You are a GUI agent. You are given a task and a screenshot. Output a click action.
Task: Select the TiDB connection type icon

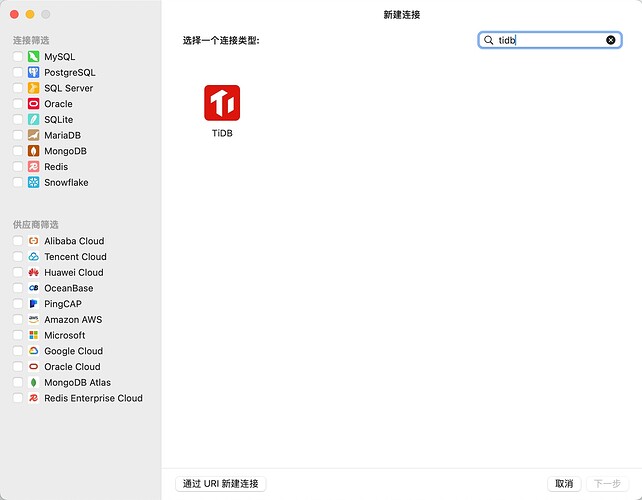click(222, 103)
